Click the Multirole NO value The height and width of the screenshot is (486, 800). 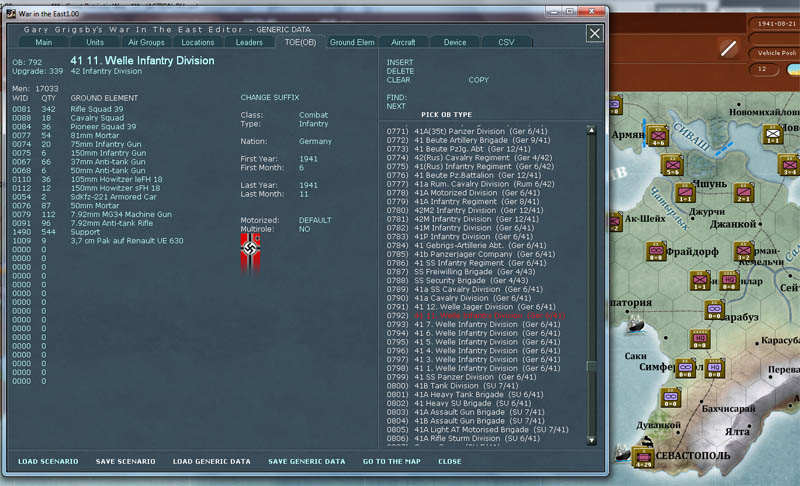pos(304,229)
